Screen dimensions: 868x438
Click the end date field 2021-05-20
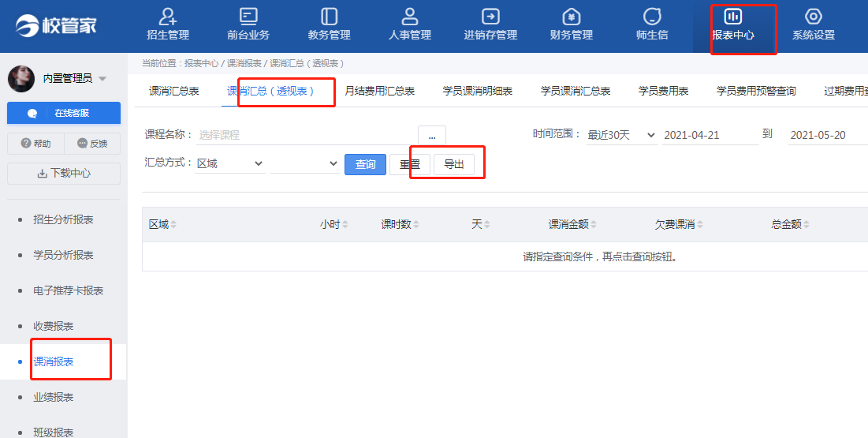point(828,135)
